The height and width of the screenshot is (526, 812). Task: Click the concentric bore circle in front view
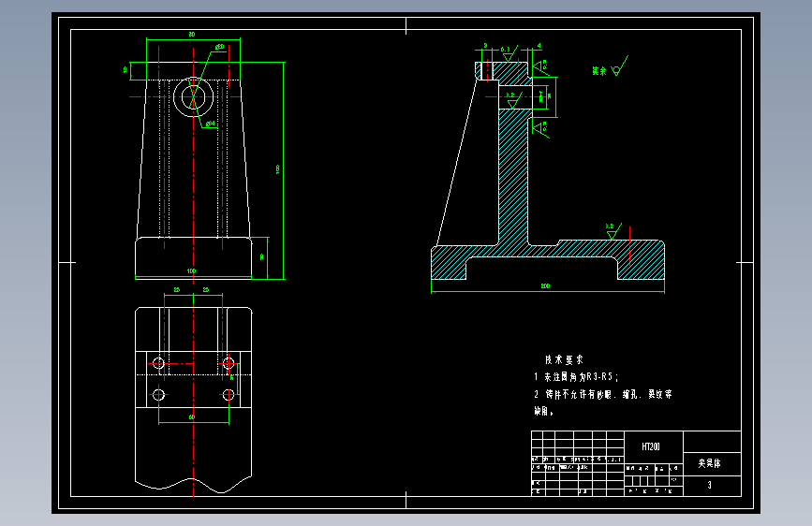click(x=193, y=96)
